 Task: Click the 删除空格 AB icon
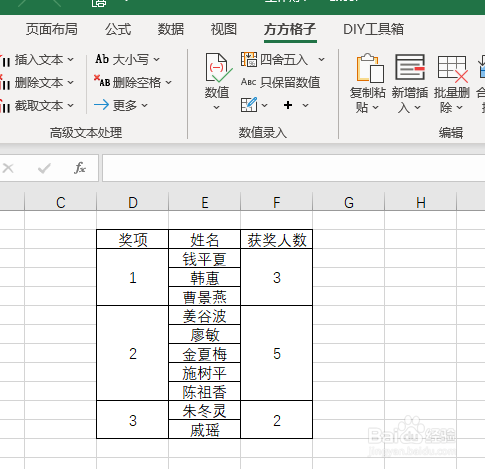coord(102,81)
